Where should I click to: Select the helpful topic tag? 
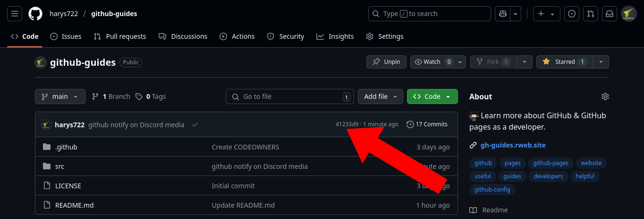(x=585, y=176)
